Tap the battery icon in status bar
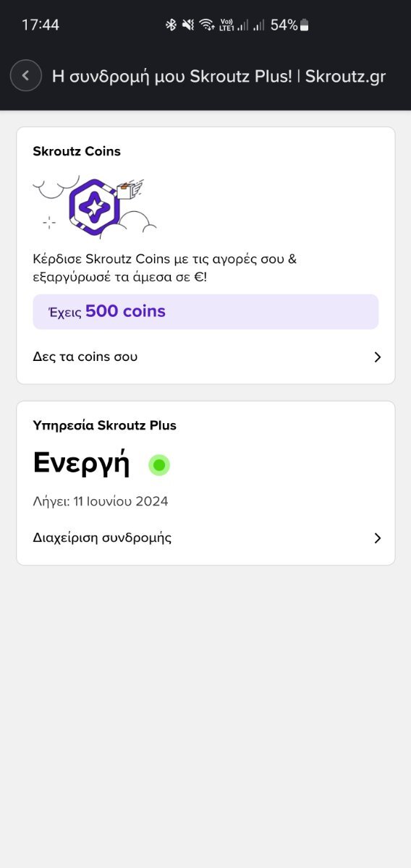The height and width of the screenshot is (868, 411). 305,25
